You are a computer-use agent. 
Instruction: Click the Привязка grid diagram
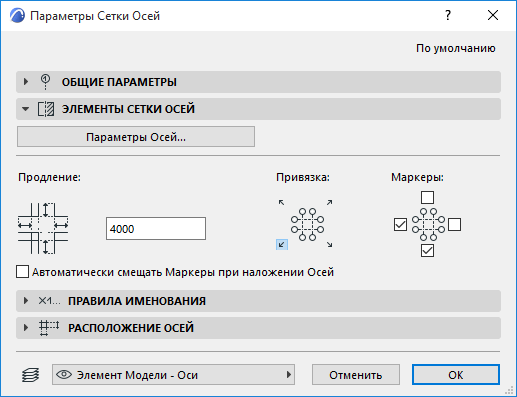click(307, 224)
